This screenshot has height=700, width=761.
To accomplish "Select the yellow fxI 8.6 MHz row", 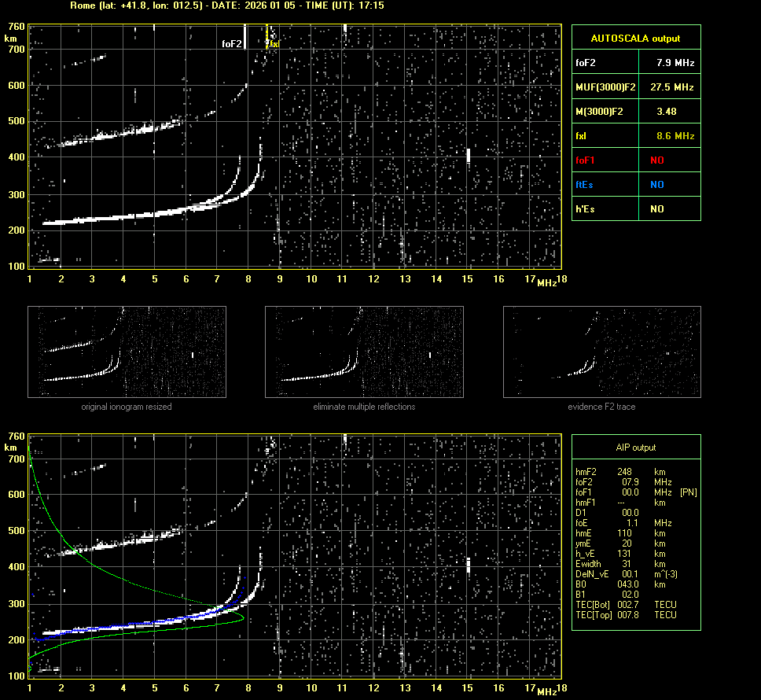I will point(635,136).
